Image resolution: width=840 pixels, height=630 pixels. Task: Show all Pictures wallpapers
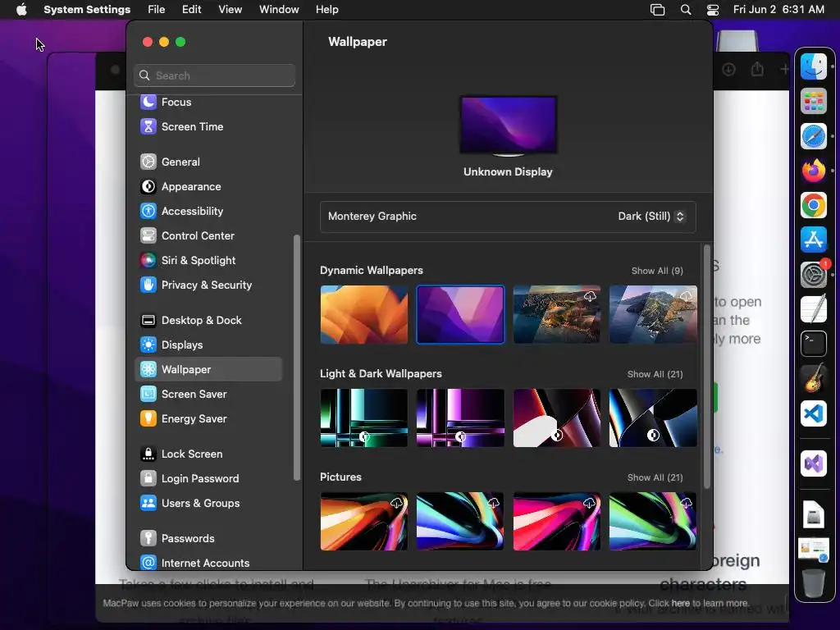[655, 478]
